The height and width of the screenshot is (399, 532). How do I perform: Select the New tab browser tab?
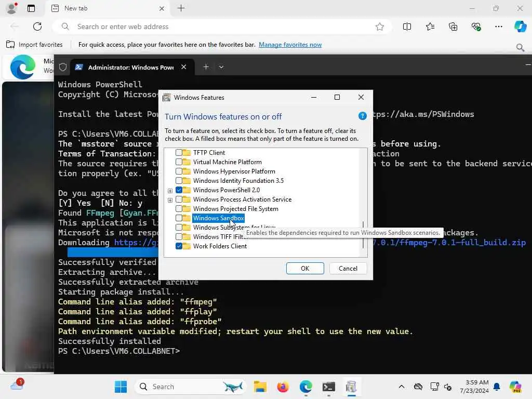pos(108,8)
